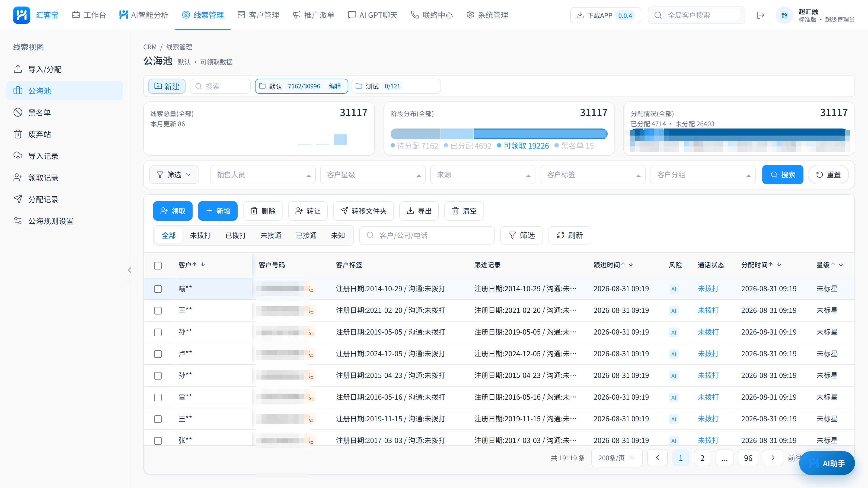Open the 客户星级 dropdown
Viewport: 868px width, 488px height.
point(373,174)
